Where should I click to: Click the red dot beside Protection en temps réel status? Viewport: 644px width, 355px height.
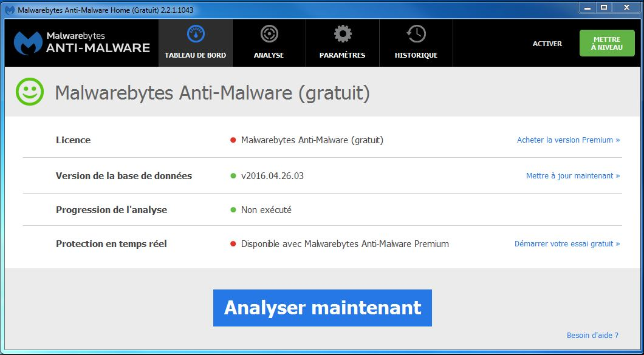point(233,244)
